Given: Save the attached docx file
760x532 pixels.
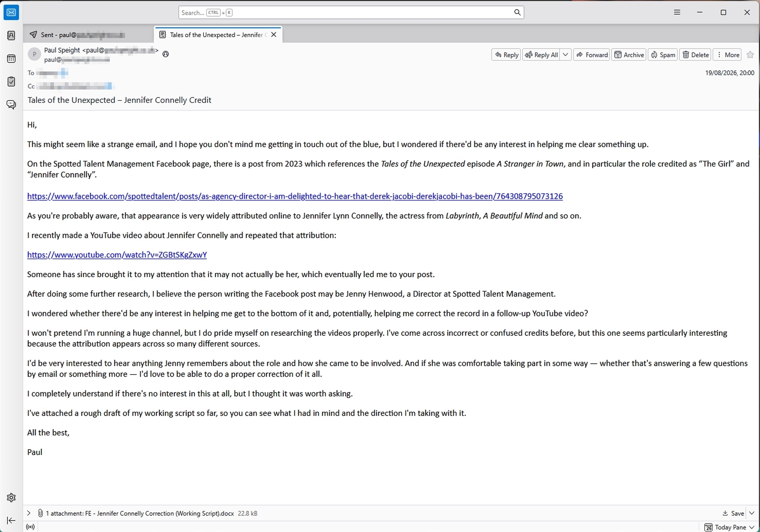Looking at the screenshot, I should click(x=733, y=513).
